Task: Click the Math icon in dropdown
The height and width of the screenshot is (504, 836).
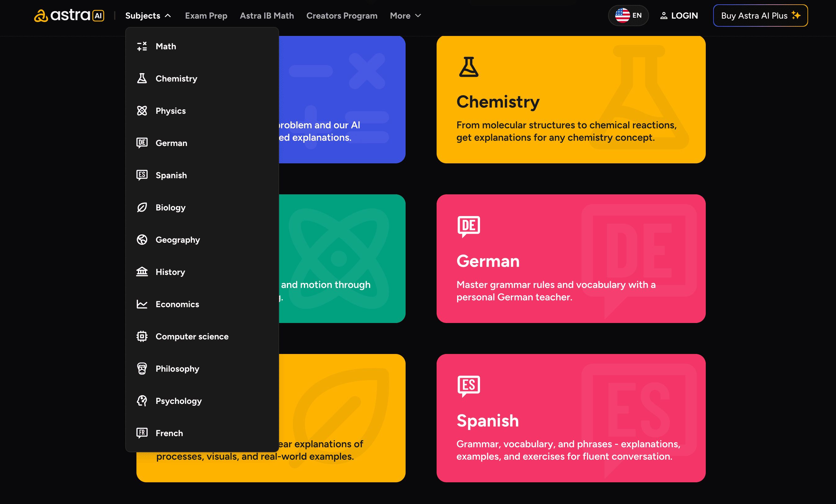Action: click(142, 46)
